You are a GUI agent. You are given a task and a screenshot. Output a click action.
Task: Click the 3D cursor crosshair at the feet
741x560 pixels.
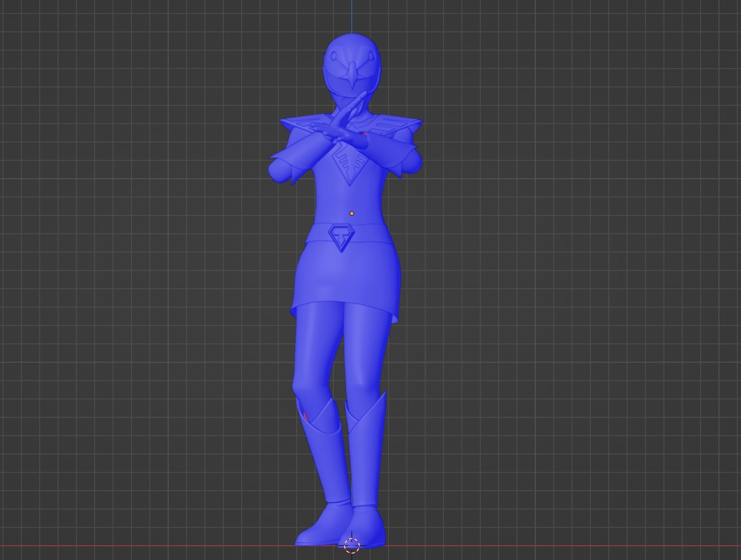click(x=352, y=545)
